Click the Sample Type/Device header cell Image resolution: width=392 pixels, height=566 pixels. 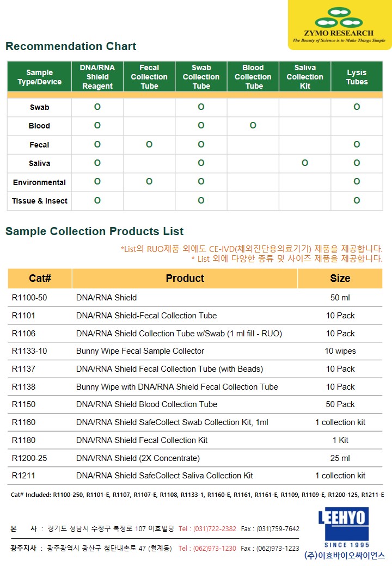point(39,77)
